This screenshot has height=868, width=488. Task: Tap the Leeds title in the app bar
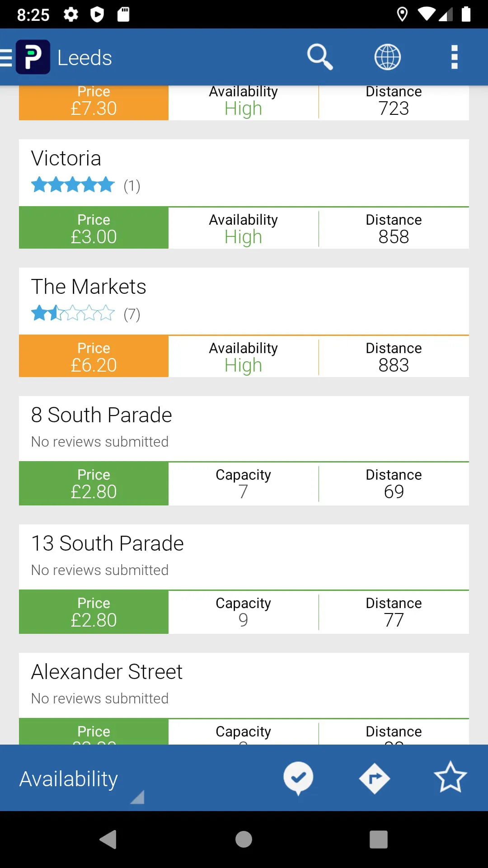84,57
